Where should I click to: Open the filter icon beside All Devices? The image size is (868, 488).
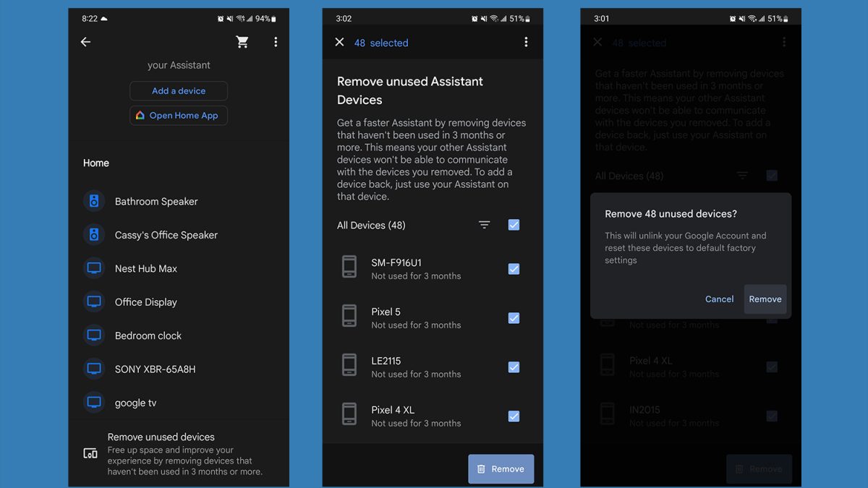coord(485,225)
